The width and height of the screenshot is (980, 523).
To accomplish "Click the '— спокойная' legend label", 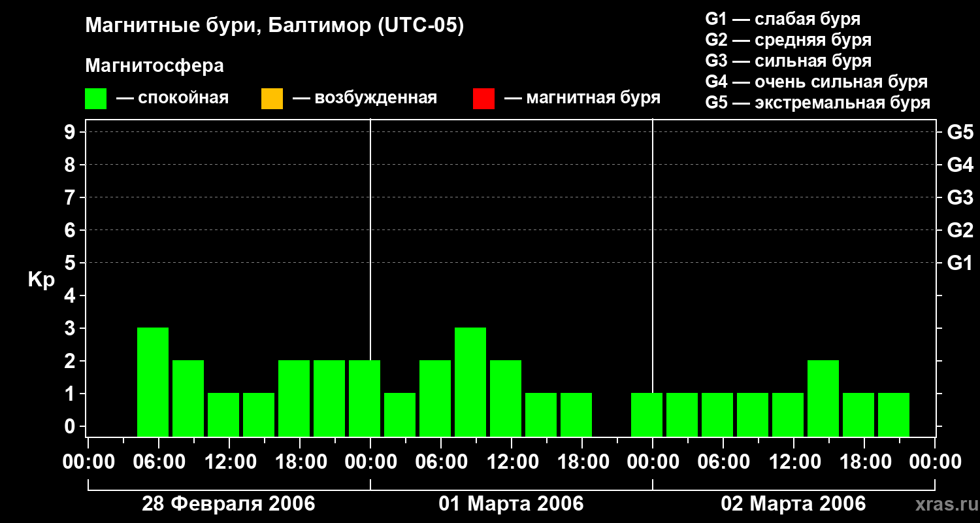I will 172,99.
